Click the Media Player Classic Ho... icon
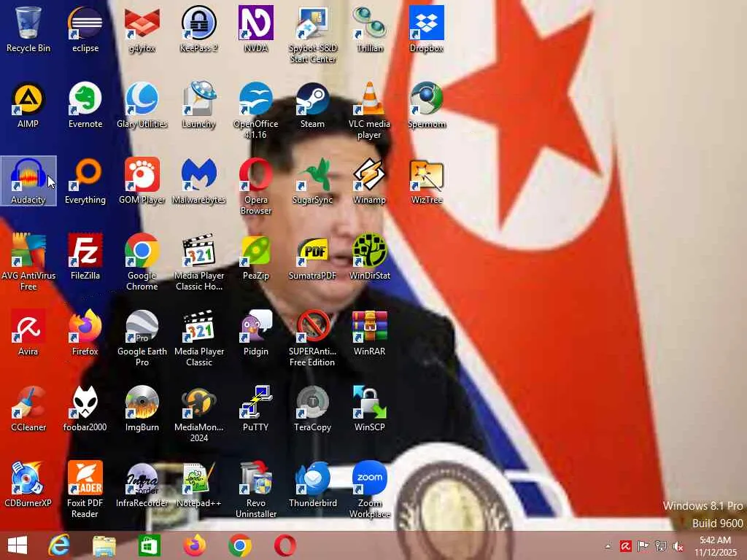The image size is (747, 560). click(x=198, y=262)
